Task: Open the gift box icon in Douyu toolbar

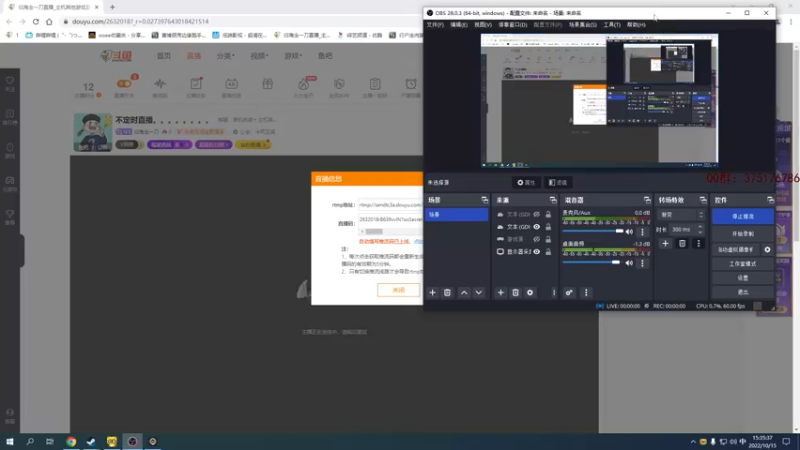Action: 267,84
